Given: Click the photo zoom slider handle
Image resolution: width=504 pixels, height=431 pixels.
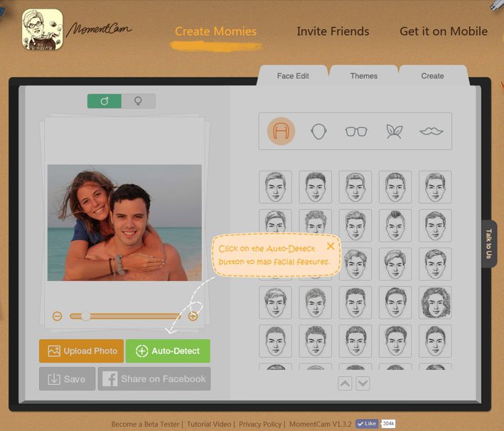Looking at the screenshot, I should point(86,316).
